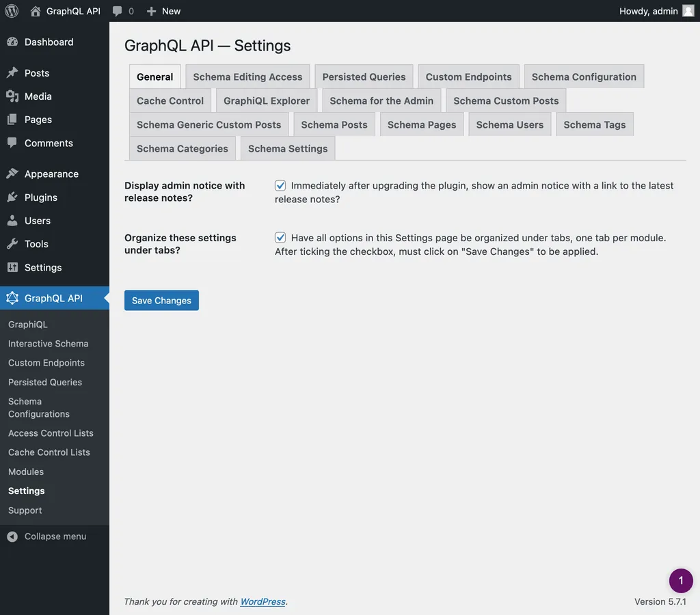
Task: Click the "Organize these settings under tabs?" label
Action: (x=180, y=244)
